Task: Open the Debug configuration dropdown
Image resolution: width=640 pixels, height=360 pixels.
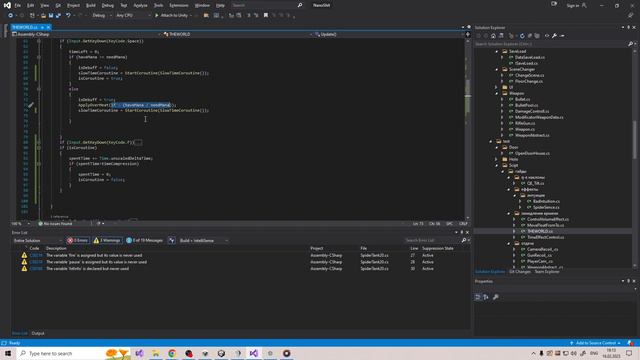Action: [102, 16]
